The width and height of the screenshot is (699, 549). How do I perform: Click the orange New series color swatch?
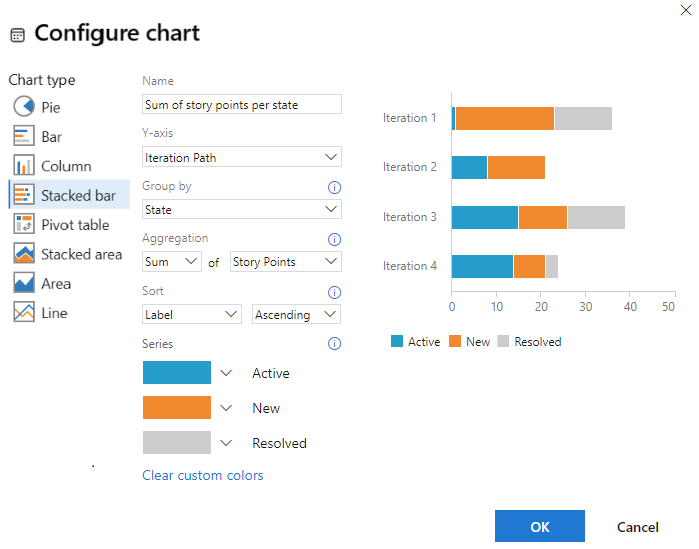177,408
